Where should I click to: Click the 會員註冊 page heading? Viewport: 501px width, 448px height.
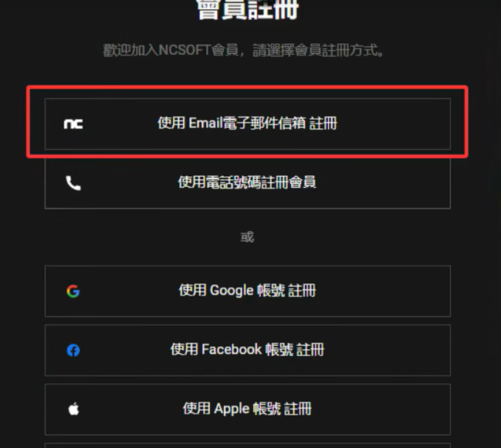click(x=248, y=9)
